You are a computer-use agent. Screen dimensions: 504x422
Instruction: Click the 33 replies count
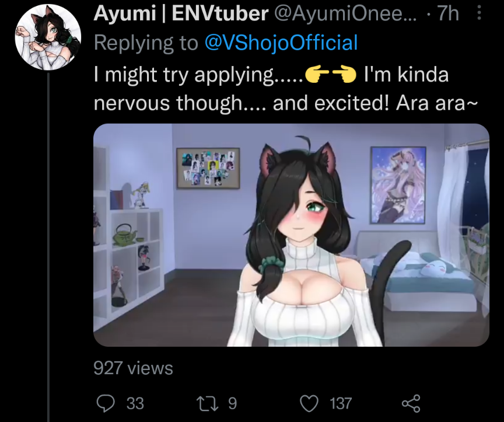(x=135, y=403)
